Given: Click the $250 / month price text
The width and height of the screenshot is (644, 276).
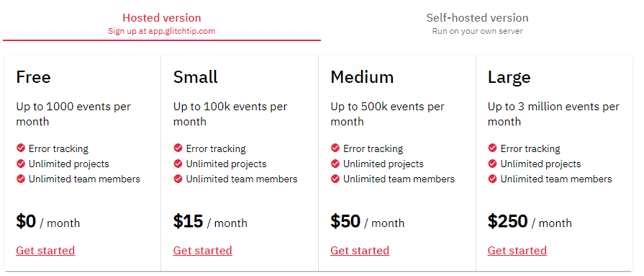Looking at the screenshot, I should click(x=530, y=222).
